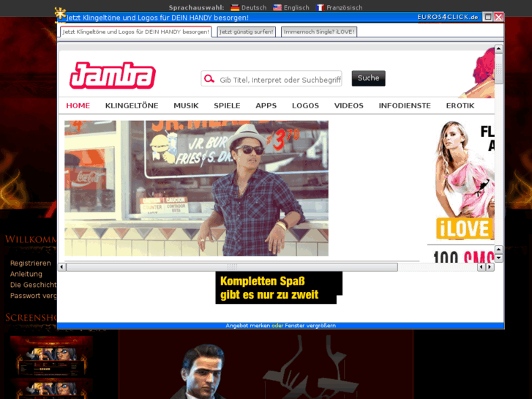This screenshot has height=399, width=532.
Task: Click the Bruno Mars banner image
Action: click(x=196, y=188)
